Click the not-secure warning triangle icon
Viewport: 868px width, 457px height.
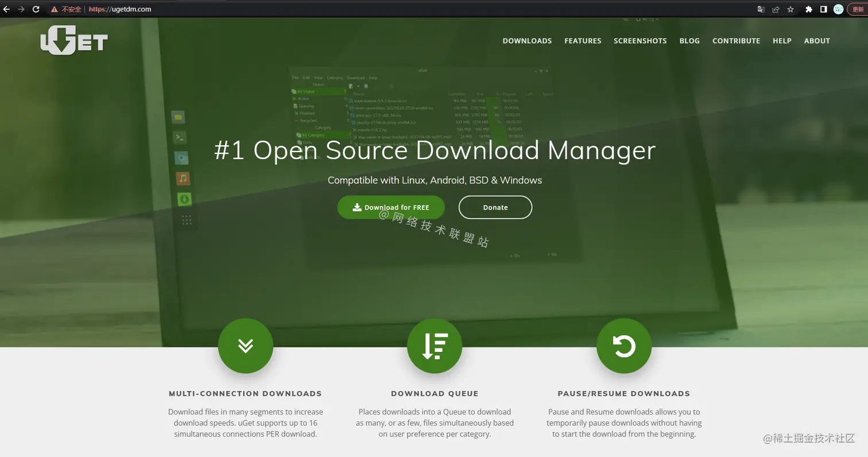[x=54, y=9]
